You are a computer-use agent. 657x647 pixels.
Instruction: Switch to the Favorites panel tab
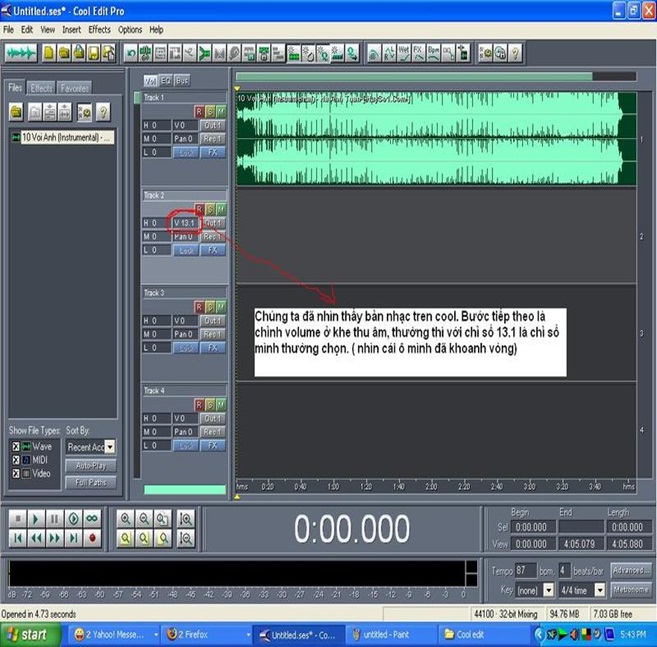point(75,88)
